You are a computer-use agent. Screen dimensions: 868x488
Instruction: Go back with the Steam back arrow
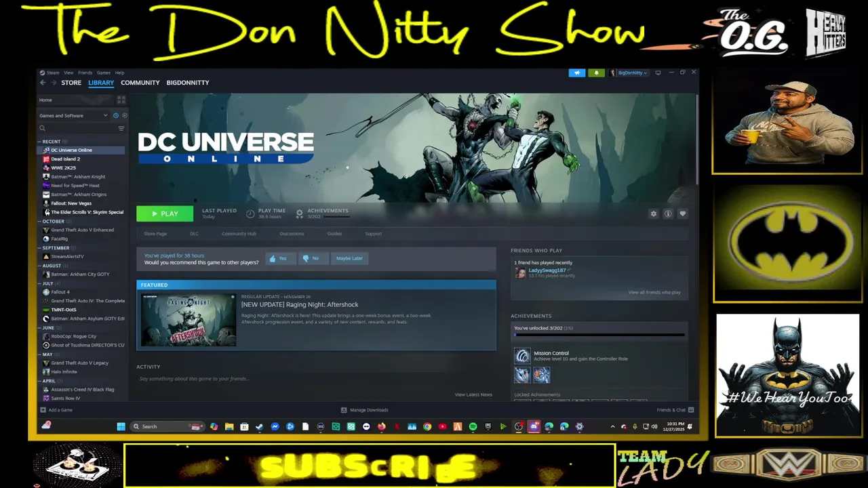[43, 83]
